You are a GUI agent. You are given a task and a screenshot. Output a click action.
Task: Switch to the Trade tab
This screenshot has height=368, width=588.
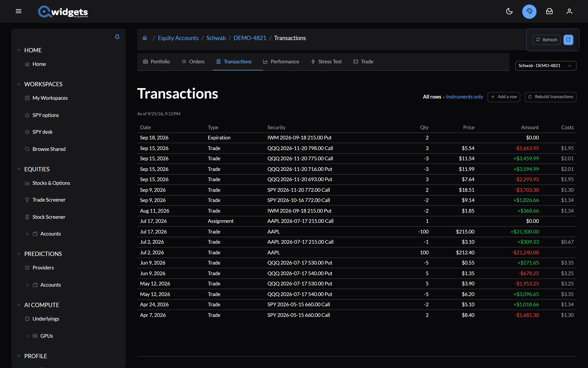[x=363, y=62]
